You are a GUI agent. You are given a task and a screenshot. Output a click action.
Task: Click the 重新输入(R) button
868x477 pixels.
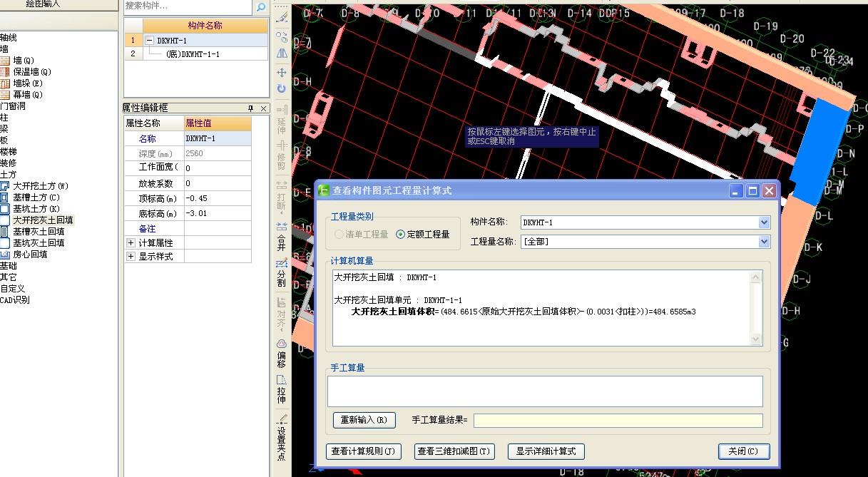pos(364,421)
